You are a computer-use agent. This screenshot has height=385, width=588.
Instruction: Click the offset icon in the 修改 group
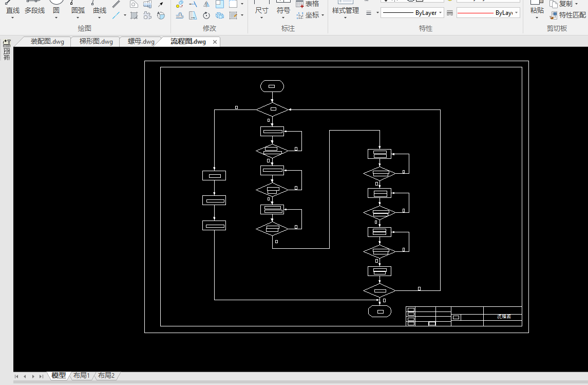point(180,15)
